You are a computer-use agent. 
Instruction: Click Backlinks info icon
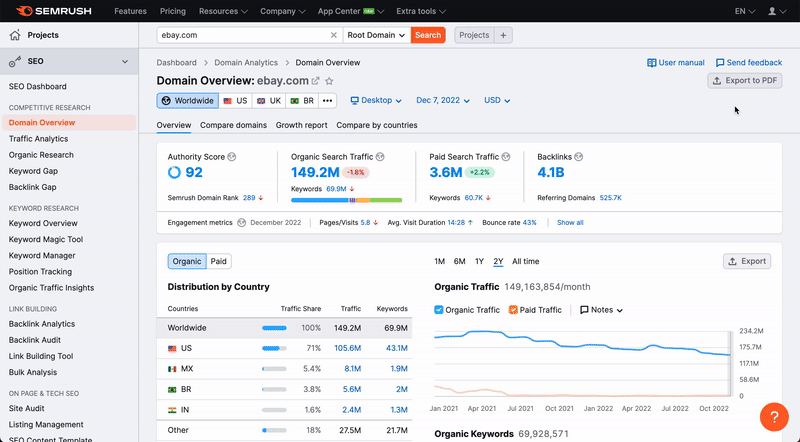pyautogui.click(x=579, y=157)
